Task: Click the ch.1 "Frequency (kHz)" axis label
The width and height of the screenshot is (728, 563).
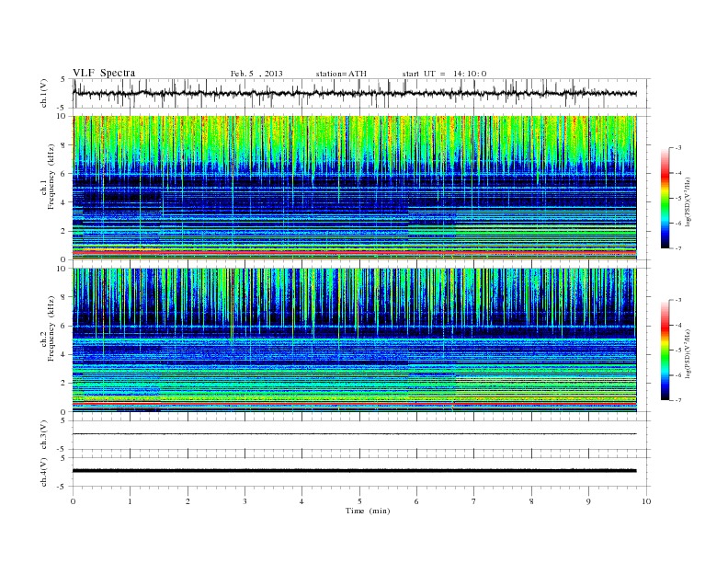Action: (51, 177)
